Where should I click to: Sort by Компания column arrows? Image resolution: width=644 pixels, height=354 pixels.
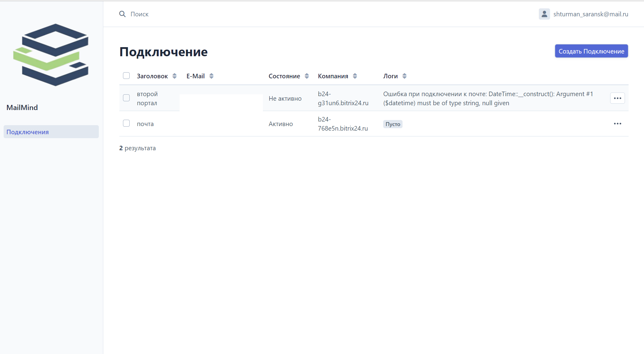tap(355, 76)
